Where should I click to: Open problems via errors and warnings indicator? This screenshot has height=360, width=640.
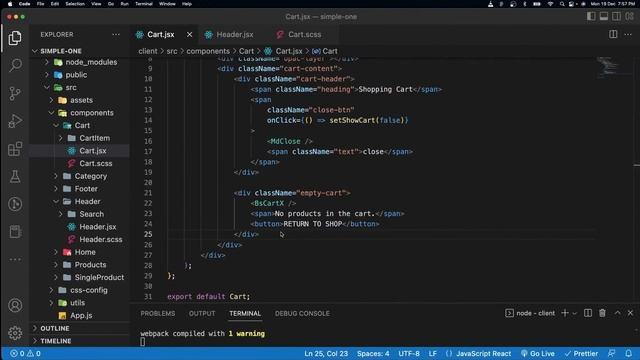(x=25, y=353)
